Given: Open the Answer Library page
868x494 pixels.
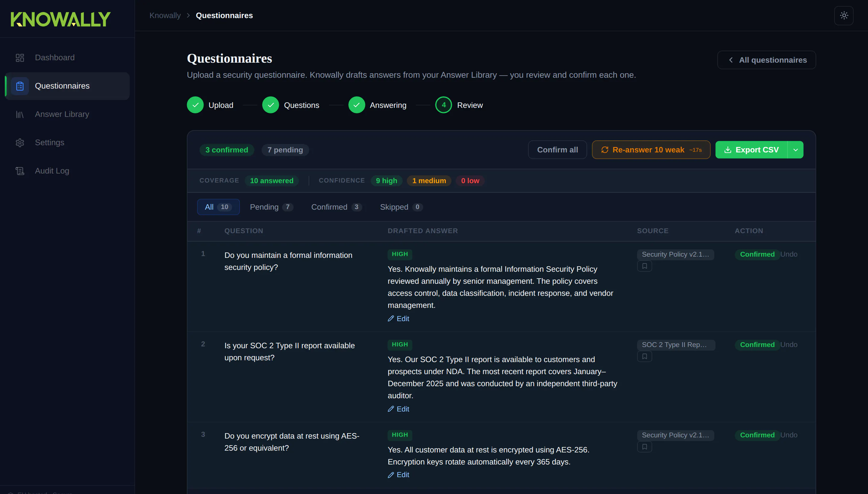Looking at the screenshot, I should (x=67, y=114).
